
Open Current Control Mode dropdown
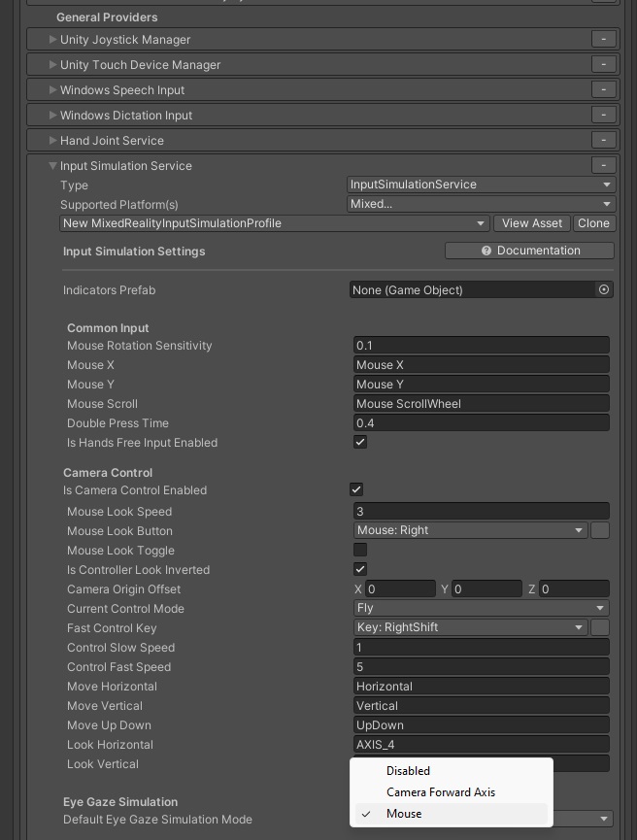[x=481, y=608]
